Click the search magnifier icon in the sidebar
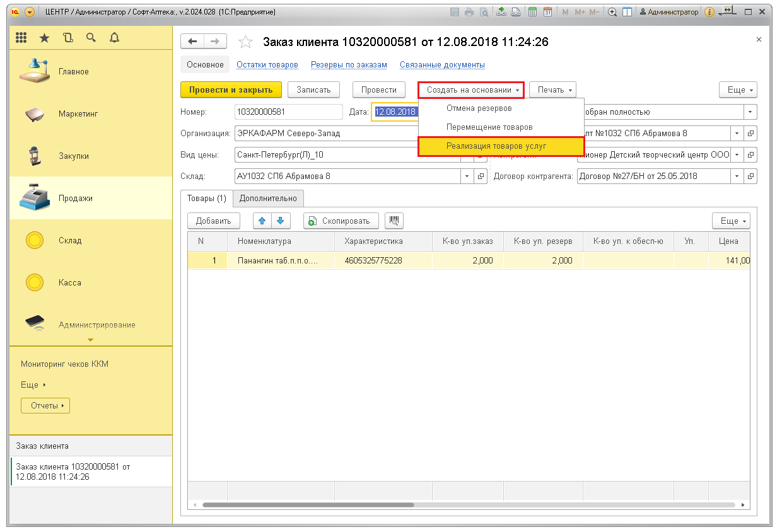Viewport: 782px width, 532px height. [x=91, y=38]
